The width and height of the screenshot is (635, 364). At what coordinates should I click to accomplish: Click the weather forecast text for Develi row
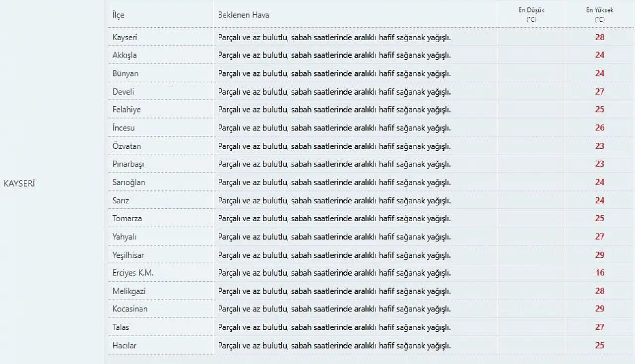pyautogui.click(x=334, y=92)
